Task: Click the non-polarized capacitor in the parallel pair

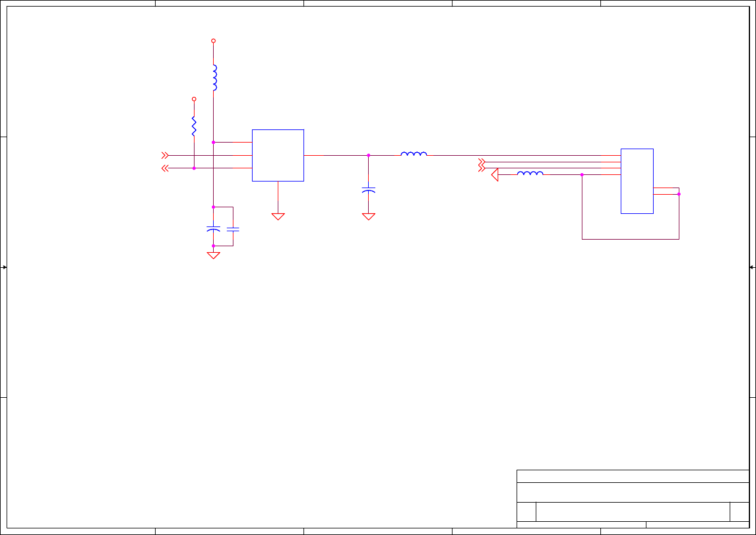Action: (x=233, y=229)
